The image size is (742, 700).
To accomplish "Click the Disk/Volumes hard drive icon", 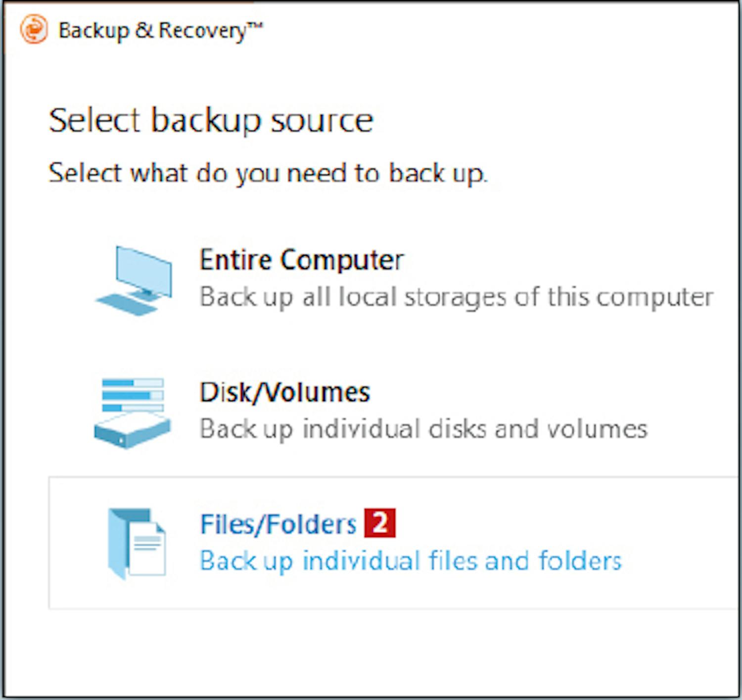I will [x=132, y=430].
